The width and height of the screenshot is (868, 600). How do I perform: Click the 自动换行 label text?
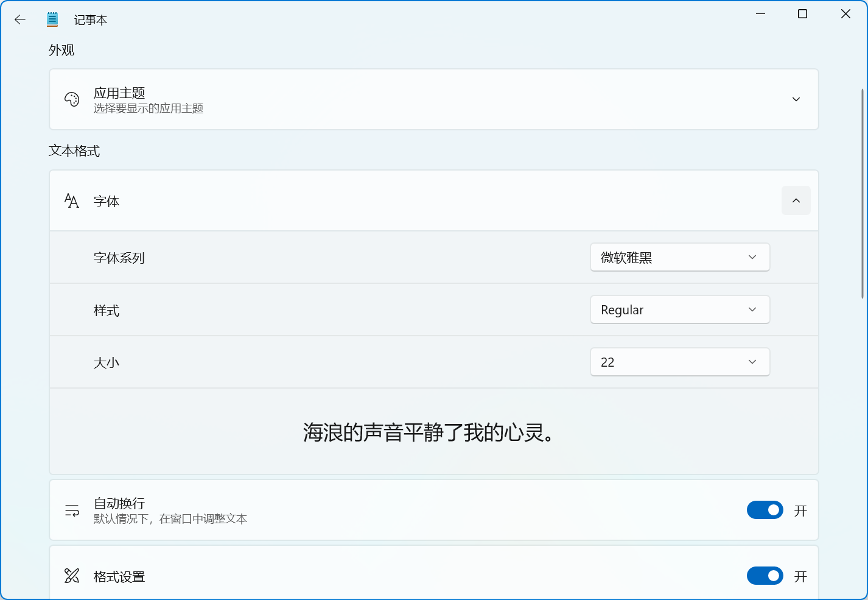pos(118,503)
